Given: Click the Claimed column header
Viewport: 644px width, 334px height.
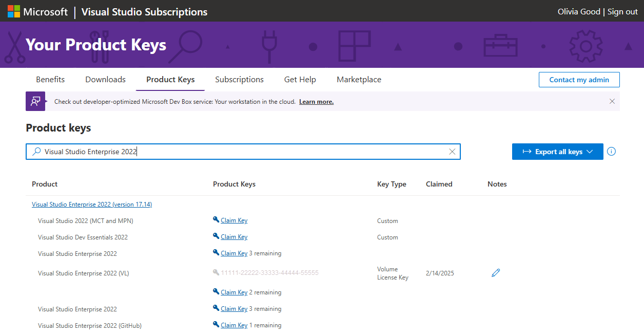Looking at the screenshot, I should tap(439, 184).
